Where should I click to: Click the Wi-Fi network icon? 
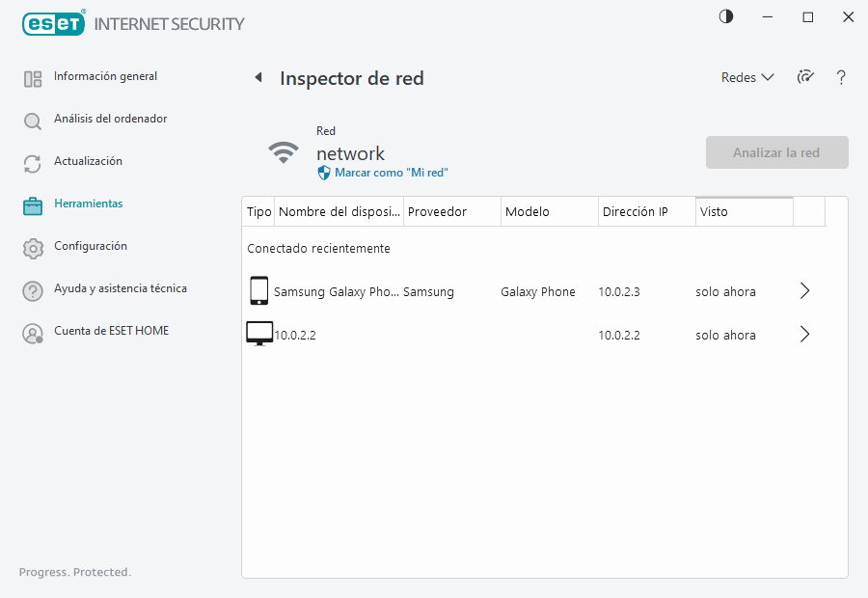283,152
